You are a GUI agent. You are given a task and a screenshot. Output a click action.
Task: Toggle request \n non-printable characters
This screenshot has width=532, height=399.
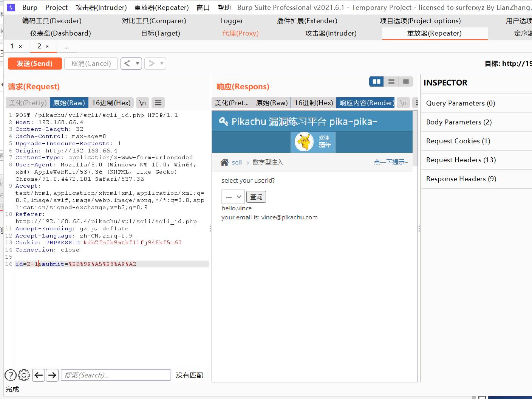tap(142, 103)
